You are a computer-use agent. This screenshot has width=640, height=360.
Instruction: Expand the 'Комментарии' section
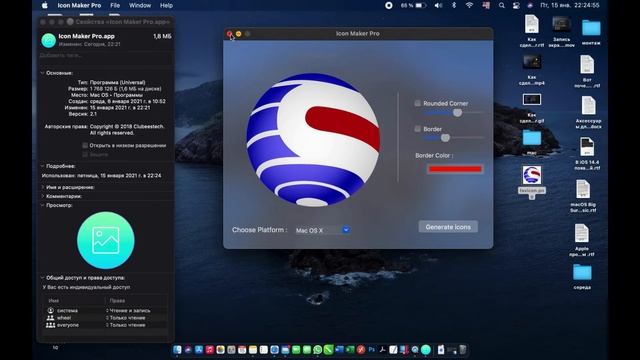click(42, 196)
